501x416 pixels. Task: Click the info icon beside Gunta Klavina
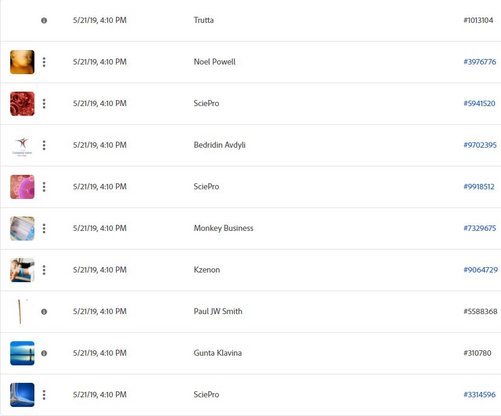[x=44, y=353]
